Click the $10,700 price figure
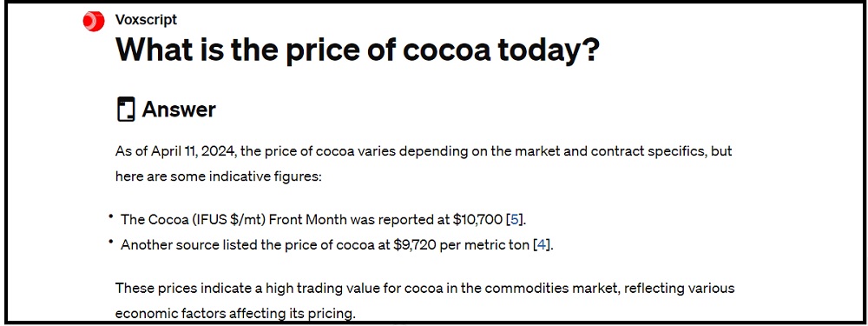This screenshot has height=326, width=868. (477, 220)
